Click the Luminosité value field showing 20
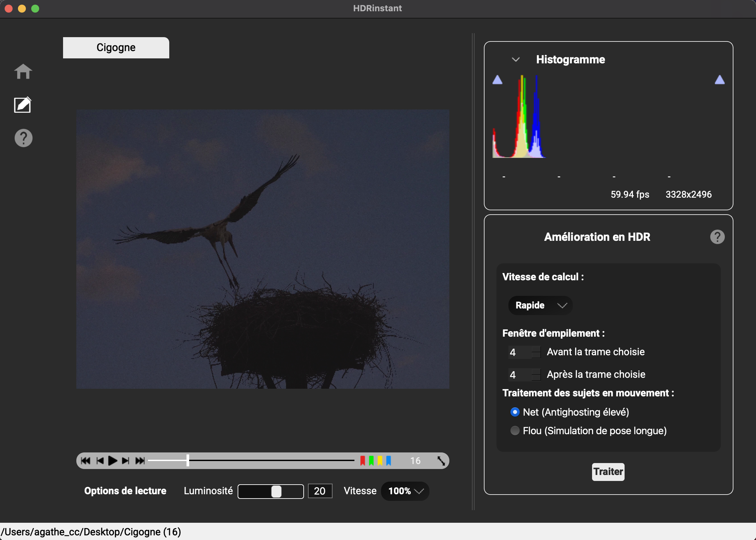The width and height of the screenshot is (756, 540). [x=320, y=491]
